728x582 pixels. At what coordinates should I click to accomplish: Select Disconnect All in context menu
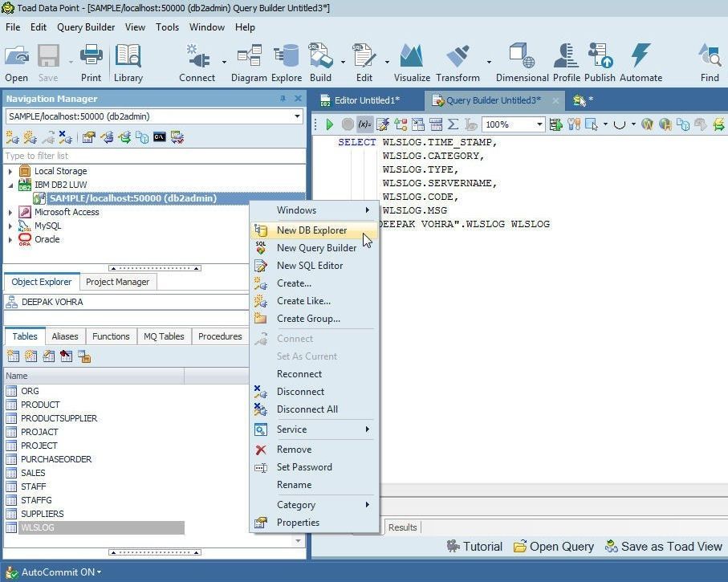point(315,409)
